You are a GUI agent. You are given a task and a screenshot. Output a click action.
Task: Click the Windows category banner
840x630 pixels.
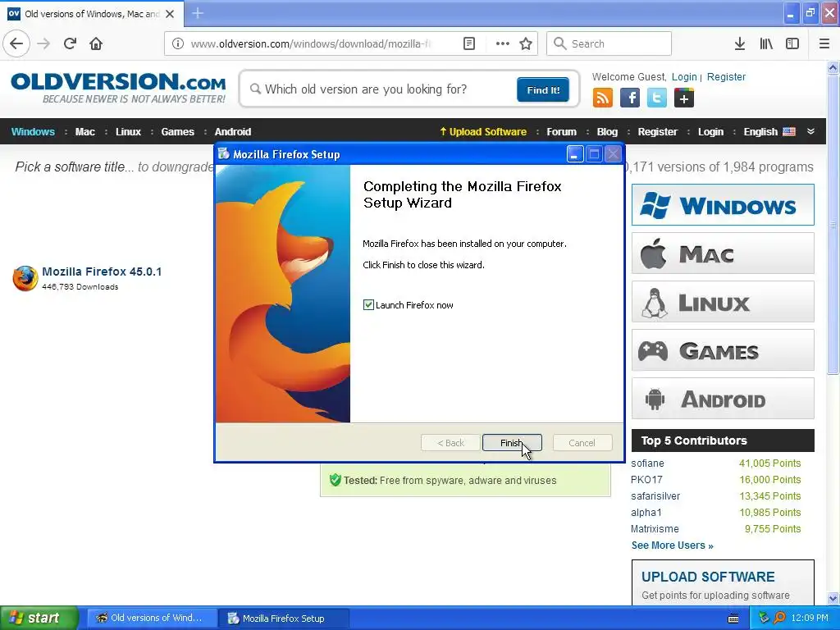723,204
